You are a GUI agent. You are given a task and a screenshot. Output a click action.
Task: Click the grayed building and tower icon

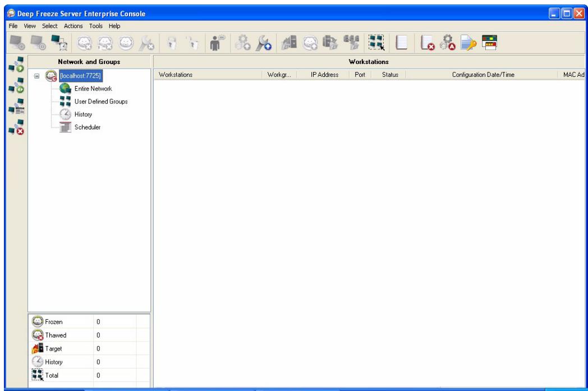[x=289, y=43]
